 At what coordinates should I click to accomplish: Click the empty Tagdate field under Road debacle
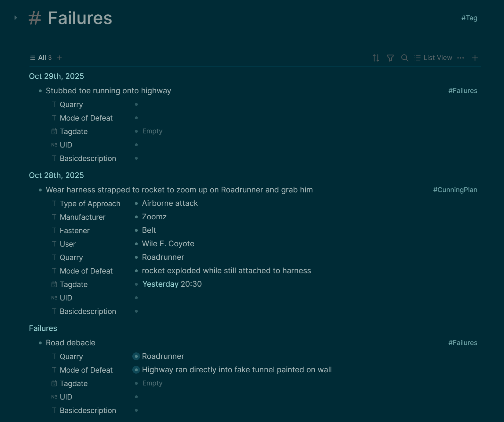click(152, 383)
